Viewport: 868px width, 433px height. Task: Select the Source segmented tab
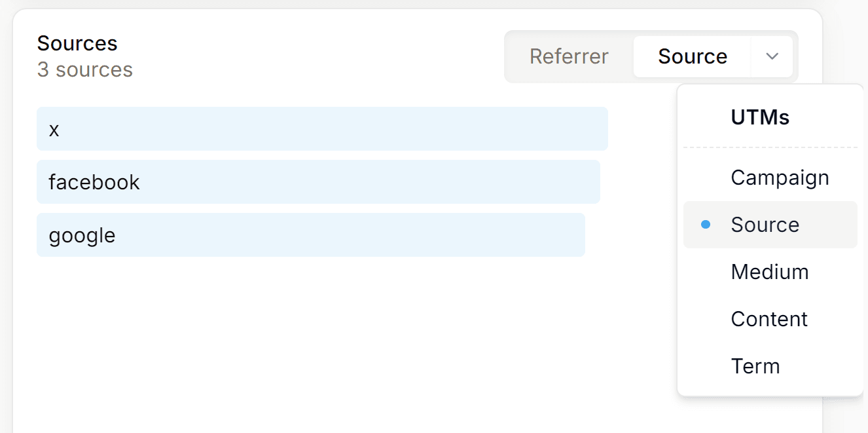pyautogui.click(x=692, y=56)
